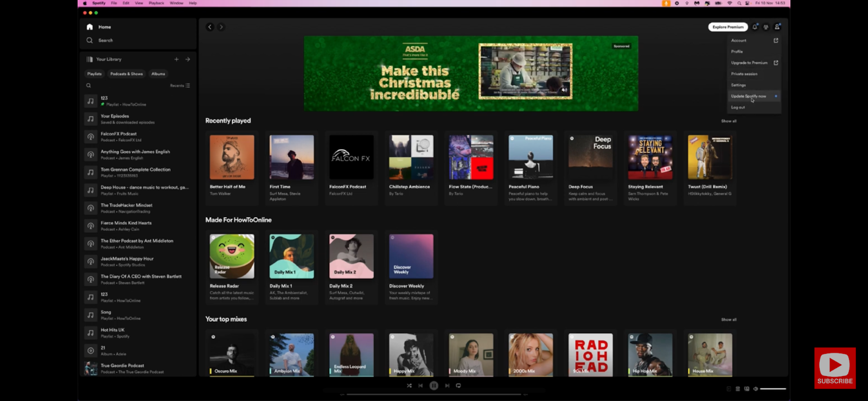Image resolution: width=868 pixels, height=401 pixels.
Task: Open the pinned 123 playlist
Action: coord(138,101)
